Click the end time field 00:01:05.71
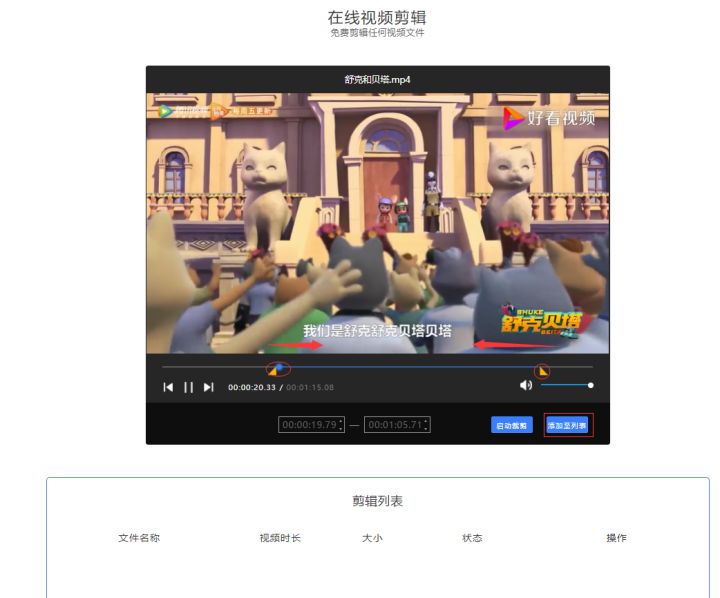720x598 pixels. click(397, 424)
